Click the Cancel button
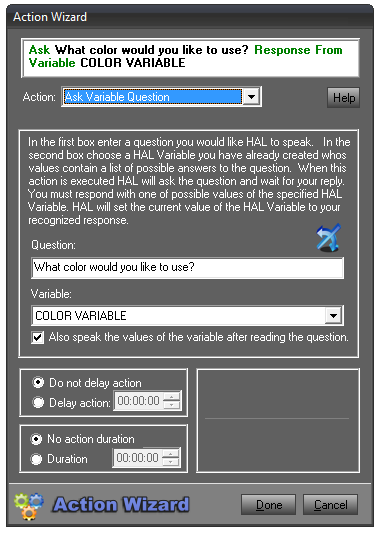 330,505
